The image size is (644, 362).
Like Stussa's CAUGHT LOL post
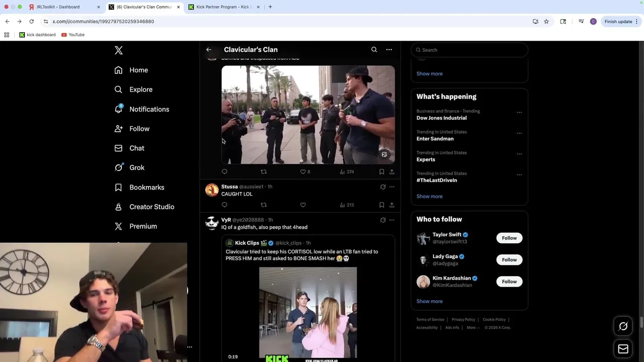click(303, 205)
